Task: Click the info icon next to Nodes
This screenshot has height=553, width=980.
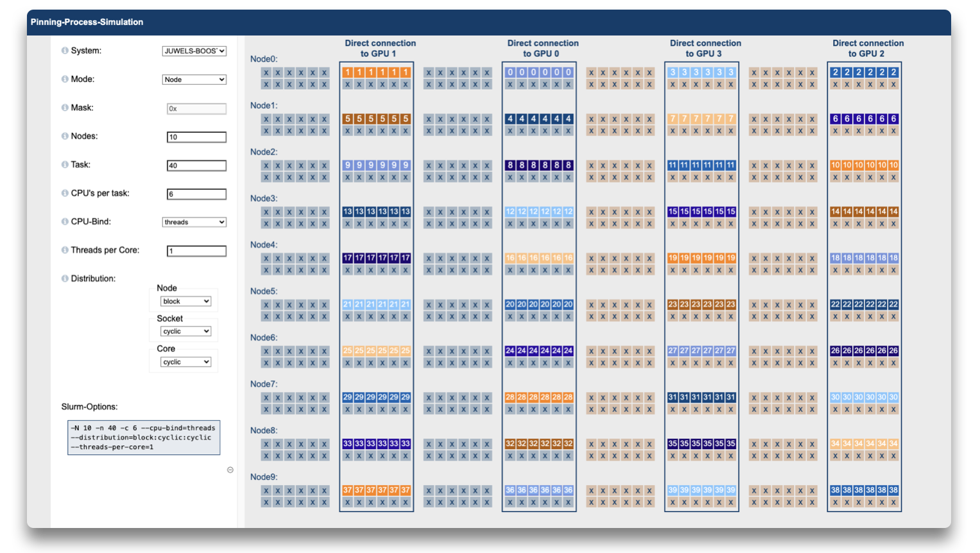Action: click(65, 136)
